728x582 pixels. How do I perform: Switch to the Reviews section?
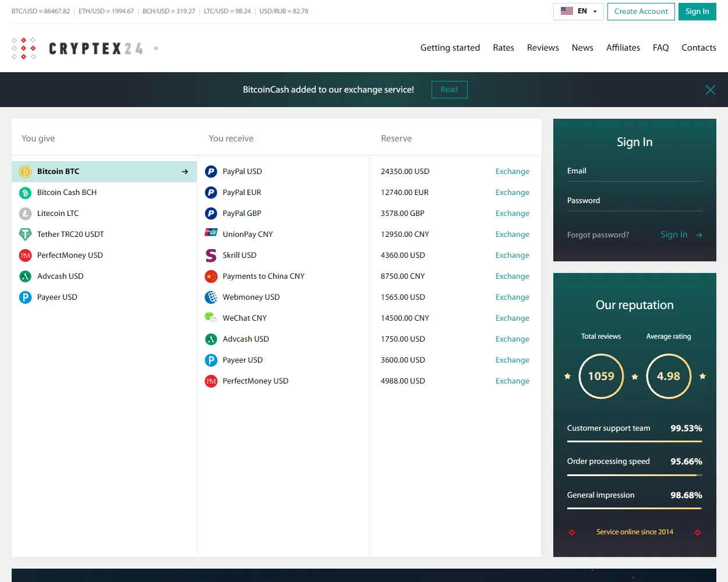point(542,48)
